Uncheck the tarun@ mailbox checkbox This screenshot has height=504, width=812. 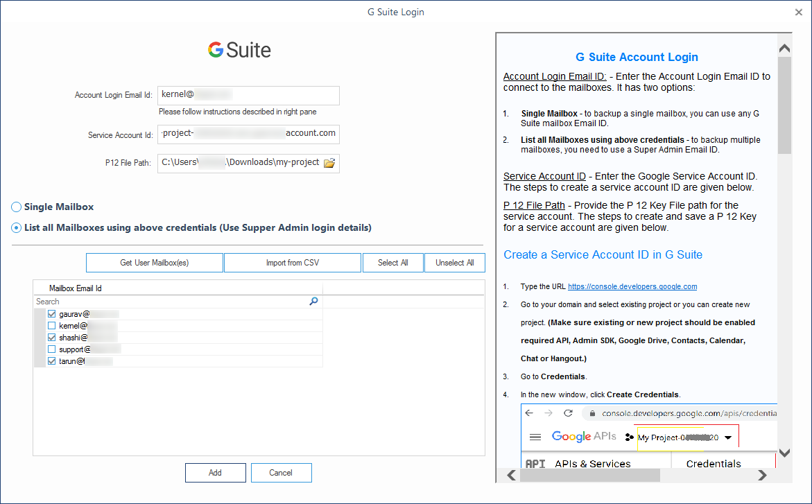pyautogui.click(x=52, y=361)
